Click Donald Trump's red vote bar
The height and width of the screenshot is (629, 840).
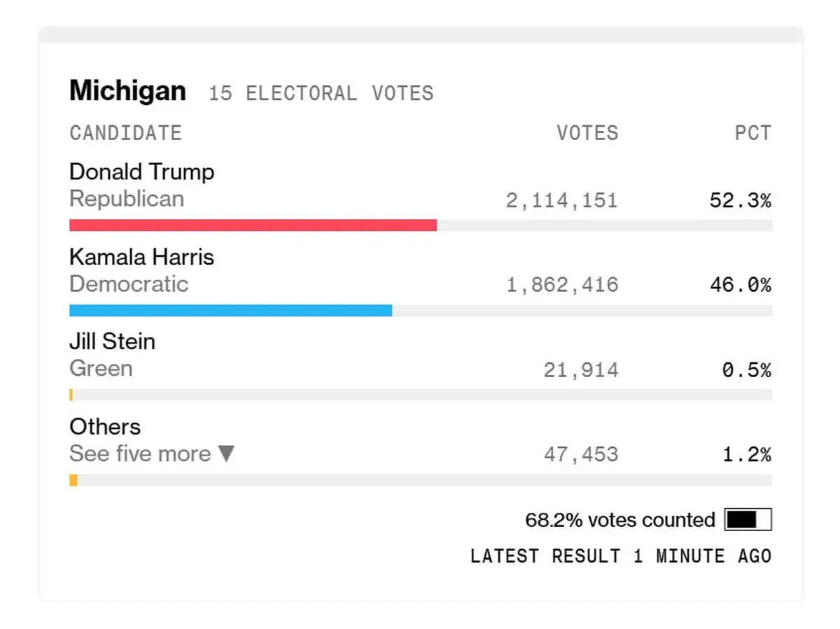pos(253,225)
